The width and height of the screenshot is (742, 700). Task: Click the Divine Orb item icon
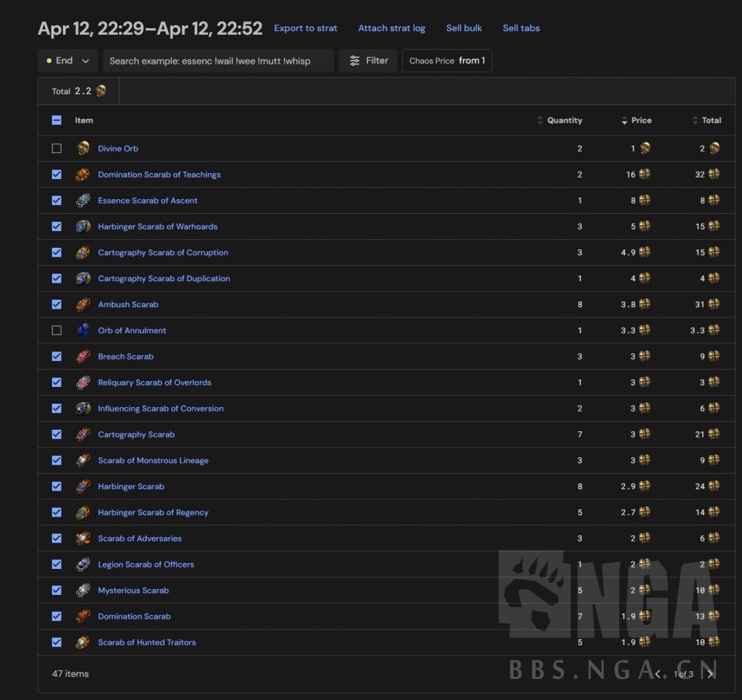[x=83, y=149]
